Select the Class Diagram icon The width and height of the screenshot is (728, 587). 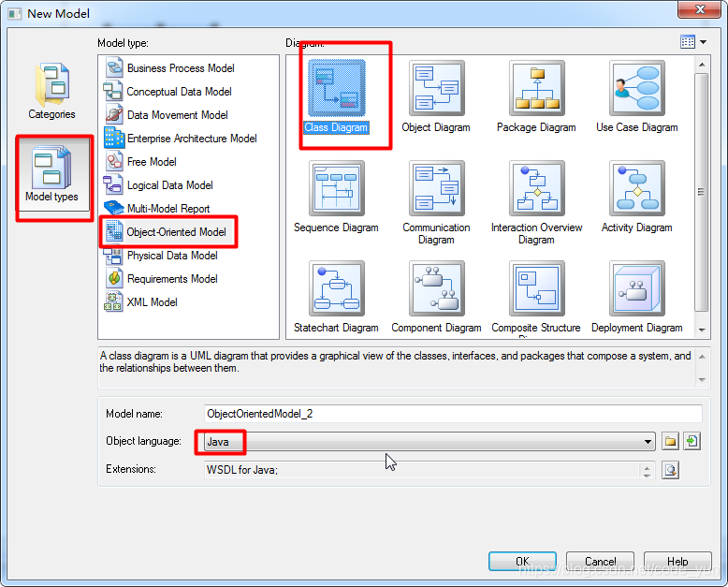pyautogui.click(x=337, y=88)
